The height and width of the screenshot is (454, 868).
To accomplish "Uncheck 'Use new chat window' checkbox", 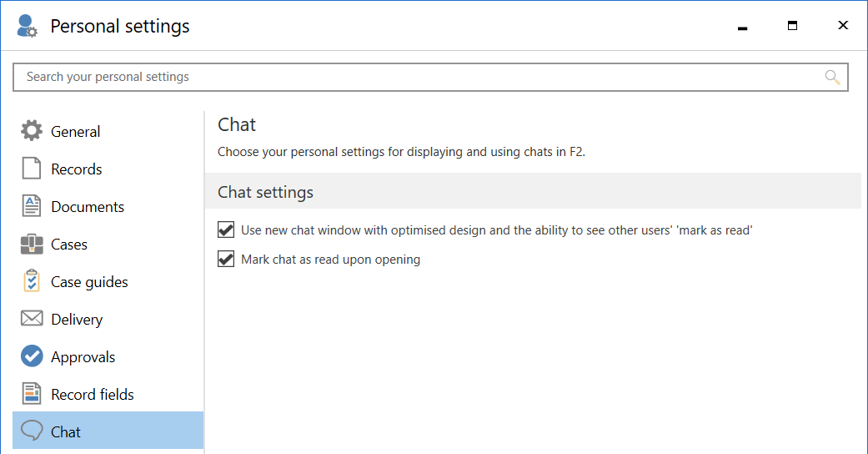I will point(226,230).
